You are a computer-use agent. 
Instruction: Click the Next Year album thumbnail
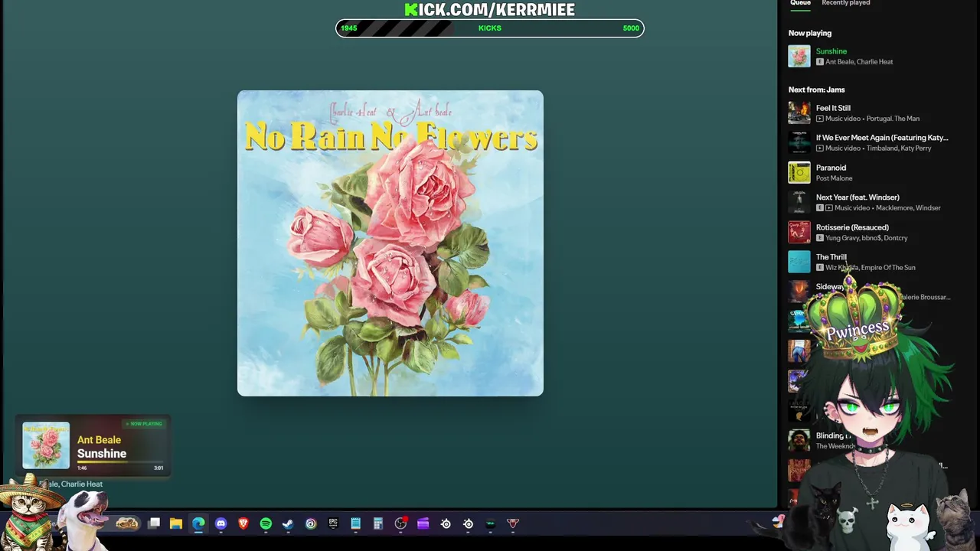point(799,203)
